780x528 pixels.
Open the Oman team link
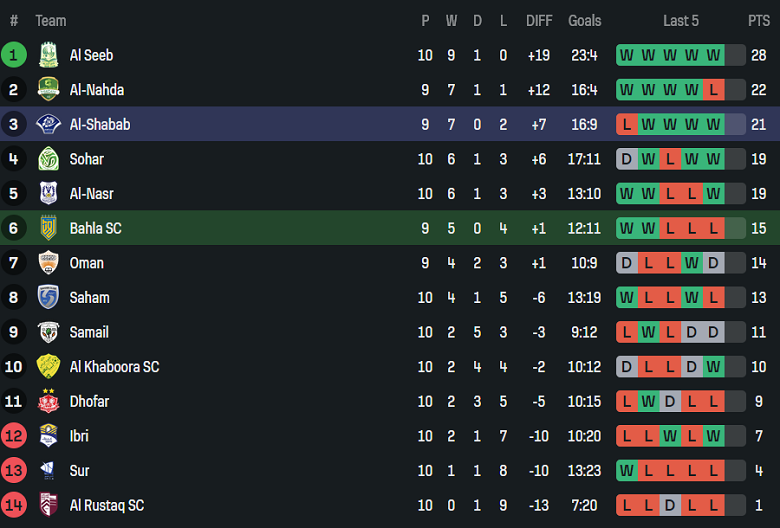[x=86, y=263]
